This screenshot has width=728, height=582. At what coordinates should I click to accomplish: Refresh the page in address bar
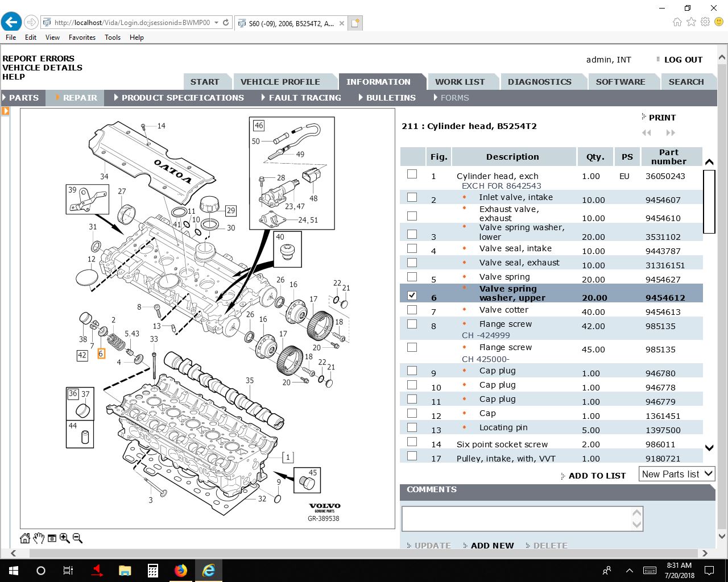(x=226, y=23)
